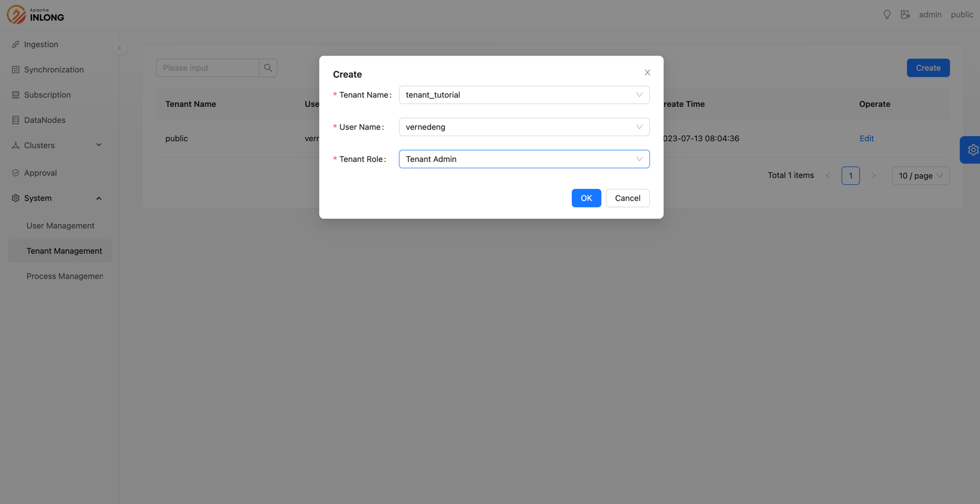Click the search magnifier icon
Screen dimensions: 980x504
coord(268,68)
